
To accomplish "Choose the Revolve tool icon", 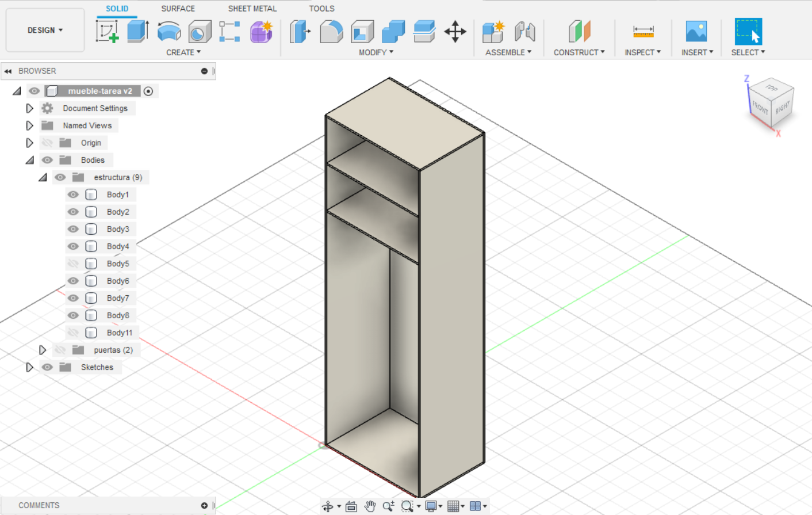I will tap(168, 32).
